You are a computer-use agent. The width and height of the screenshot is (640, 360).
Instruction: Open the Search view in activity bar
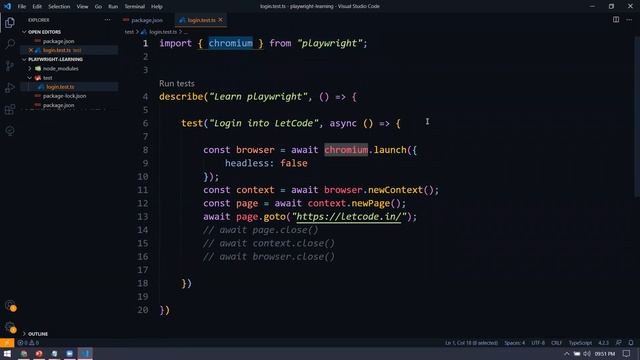pyautogui.click(x=10, y=44)
